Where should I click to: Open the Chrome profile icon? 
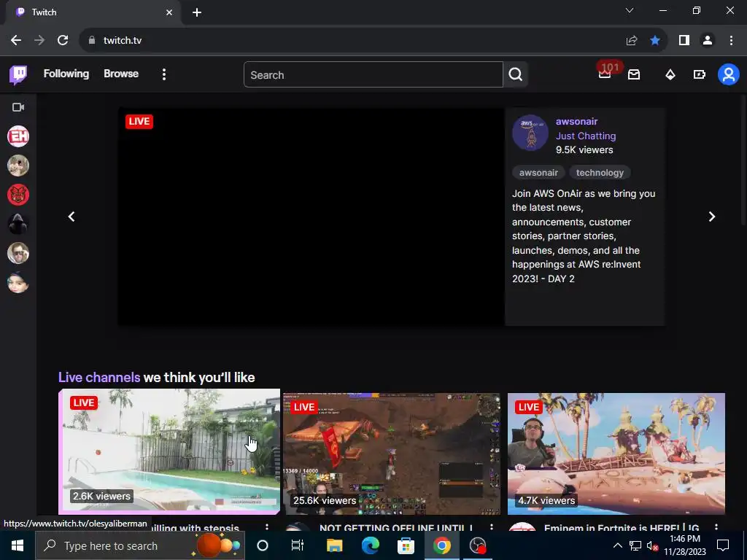708,41
